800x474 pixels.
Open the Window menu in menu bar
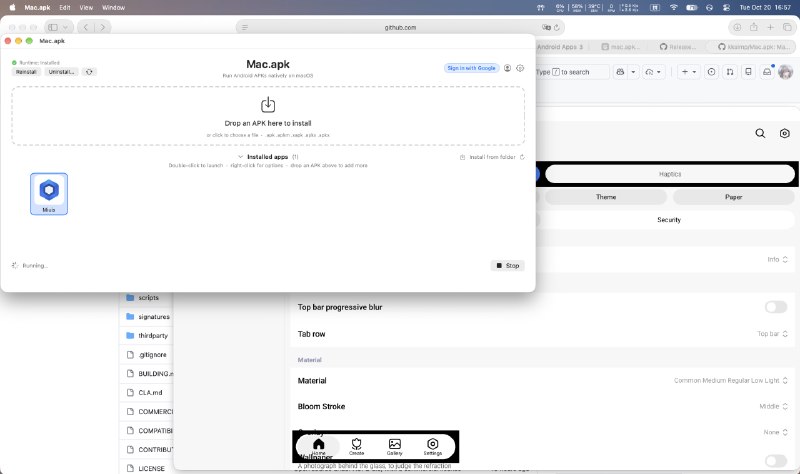113,8
